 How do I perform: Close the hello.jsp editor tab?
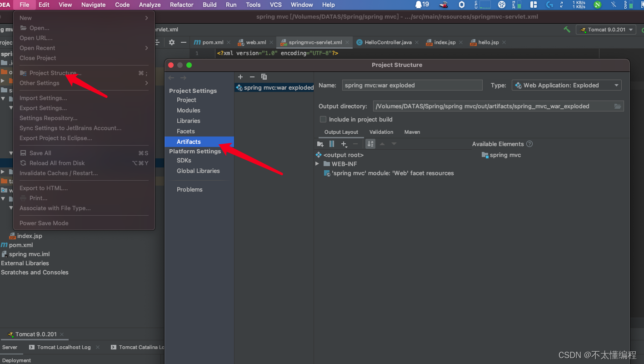(504, 42)
